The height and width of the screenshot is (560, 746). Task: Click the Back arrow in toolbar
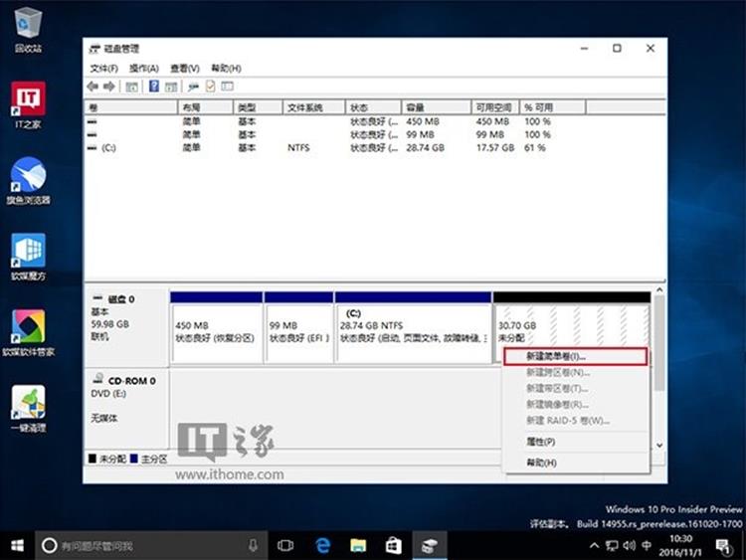[x=93, y=87]
